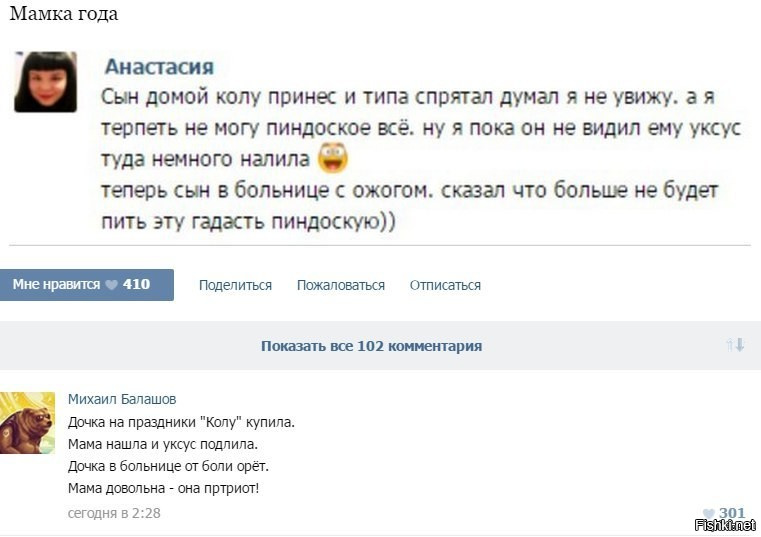Open the author name "Анастасия"
Screen dimensions: 761x537
[x=159, y=67]
